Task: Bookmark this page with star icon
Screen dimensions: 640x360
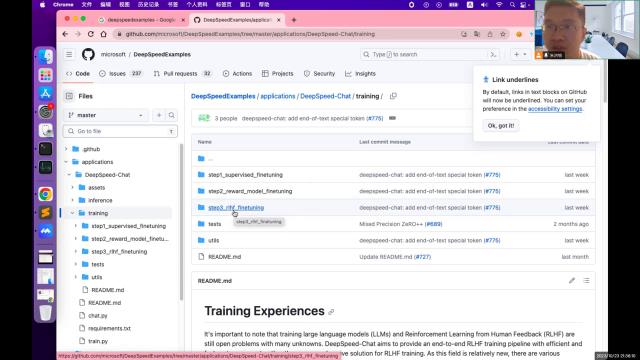Action: [x=503, y=34]
